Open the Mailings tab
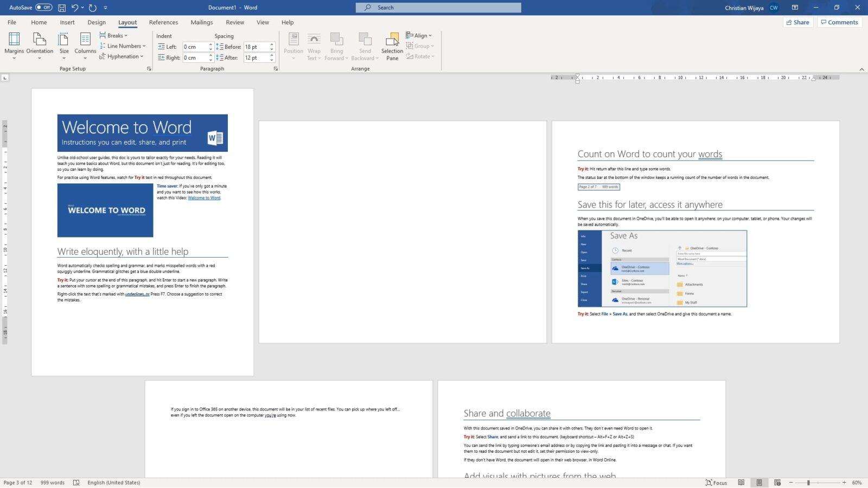The image size is (868, 488). point(201,22)
